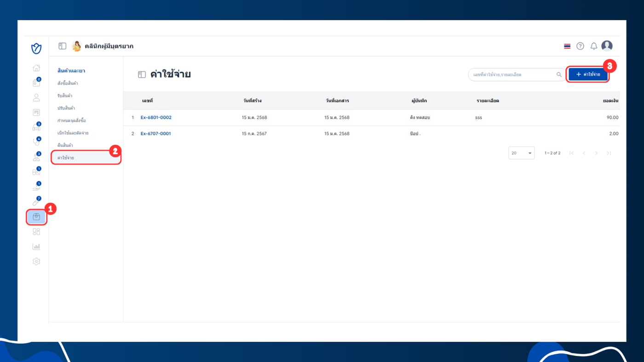Click the amount 90.00
This screenshot has height=362, width=644.
pos(613,118)
